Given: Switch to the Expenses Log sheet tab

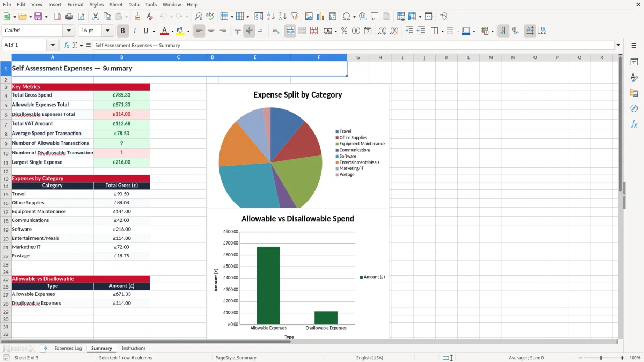Looking at the screenshot, I should coord(68,348).
